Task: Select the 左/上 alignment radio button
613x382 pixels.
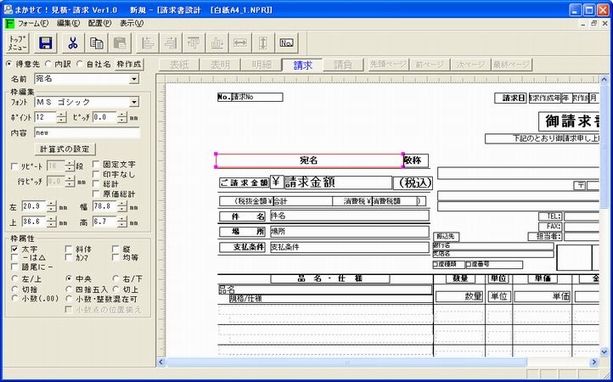Action: (15, 279)
